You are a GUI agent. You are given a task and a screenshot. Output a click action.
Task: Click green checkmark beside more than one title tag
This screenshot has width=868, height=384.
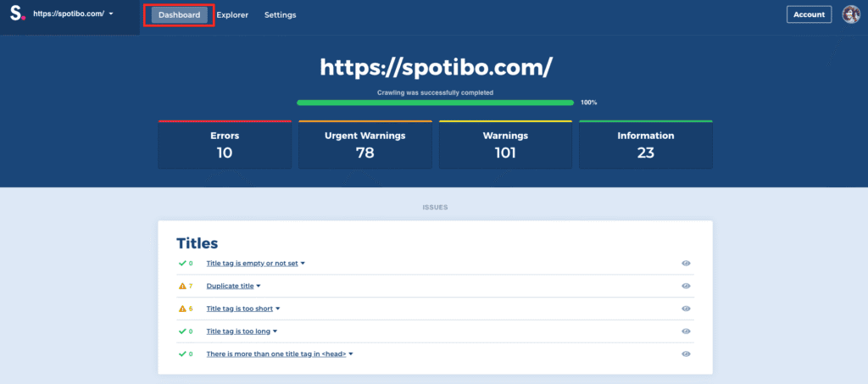click(182, 353)
